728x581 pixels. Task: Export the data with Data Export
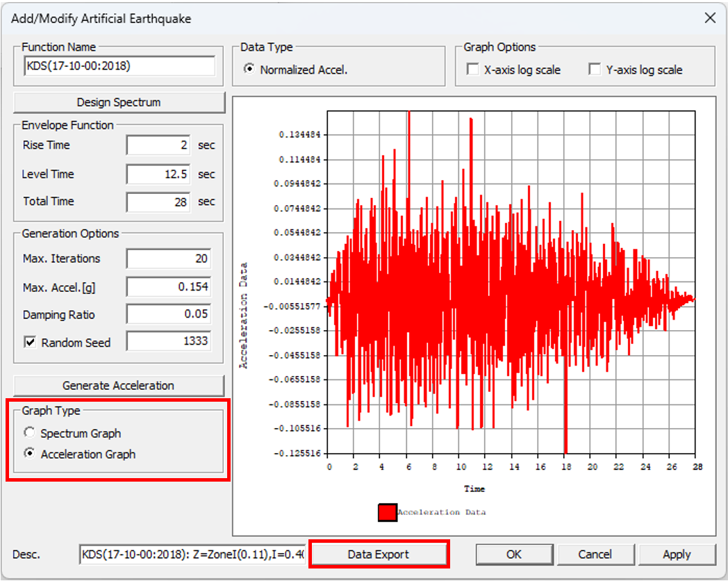(x=379, y=554)
